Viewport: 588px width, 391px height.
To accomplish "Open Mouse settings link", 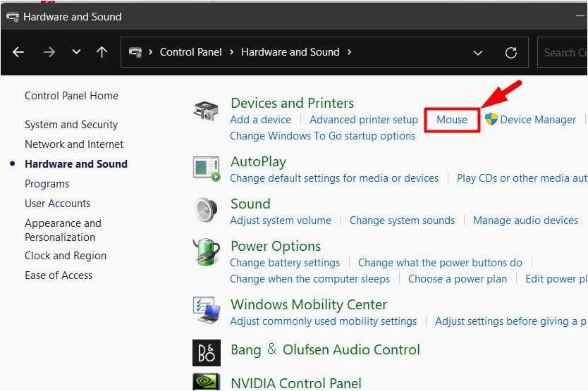I will pos(452,120).
